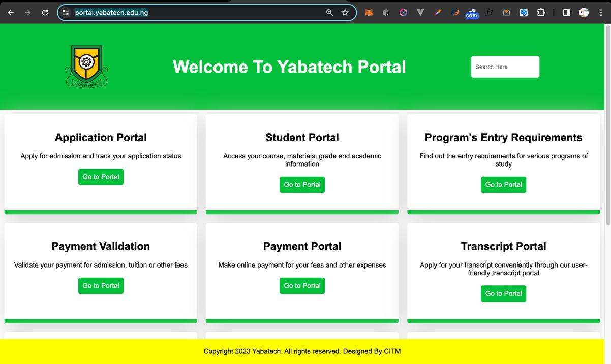Toggle the browser side panel
611x364 pixels.
tap(566, 12)
